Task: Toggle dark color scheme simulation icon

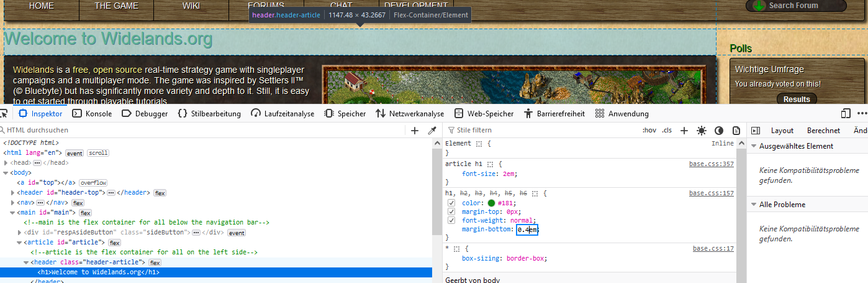Action: point(719,131)
